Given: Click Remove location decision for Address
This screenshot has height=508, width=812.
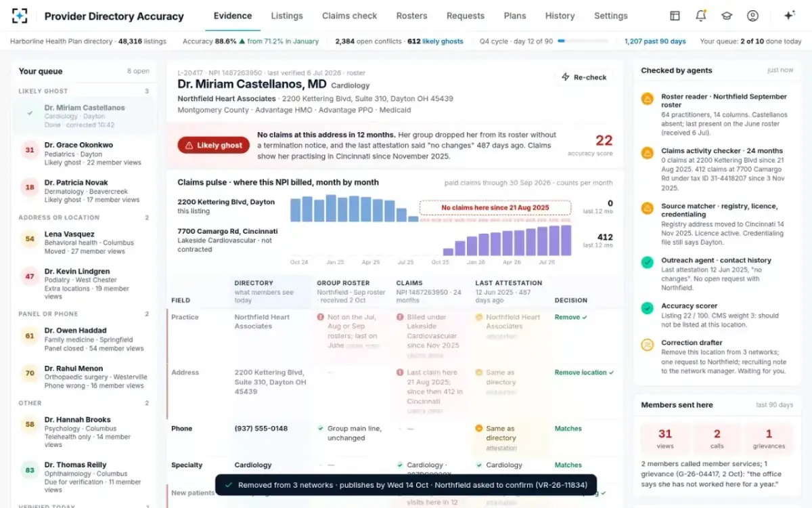Looking at the screenshot, I should (585, 373).
